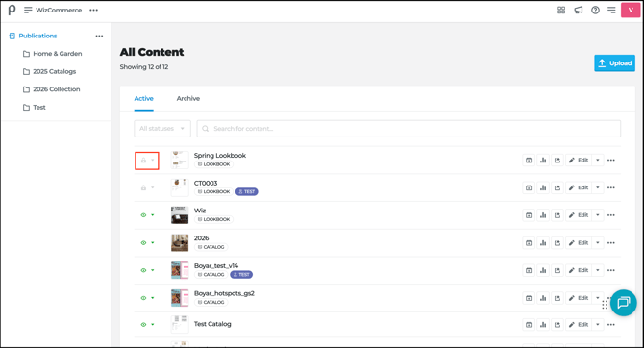Expand Edit dropdown arrow for Test Catalog
This screenshot has height=348, width=644.
point(598,325)
